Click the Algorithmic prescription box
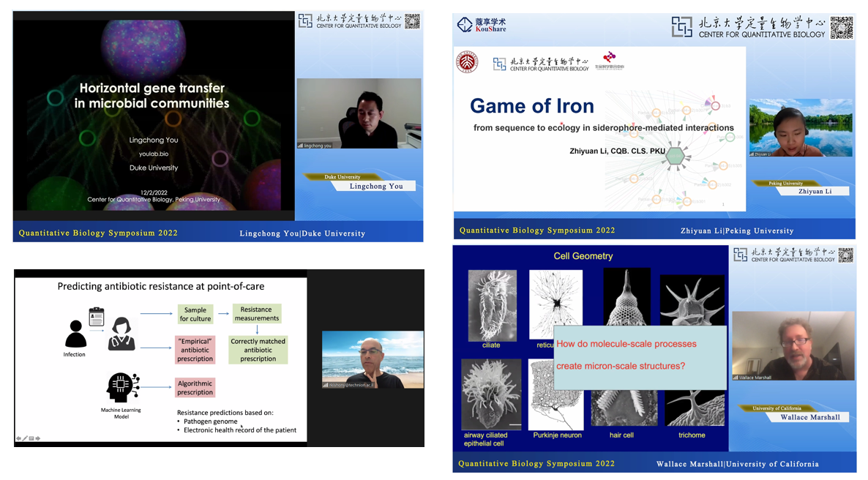The image size is (868, 480). 195,388
